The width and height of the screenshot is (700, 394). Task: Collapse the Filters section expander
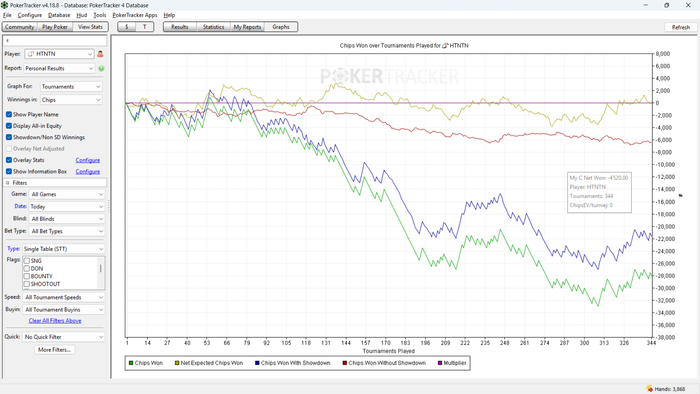click(x=8, y=183)
